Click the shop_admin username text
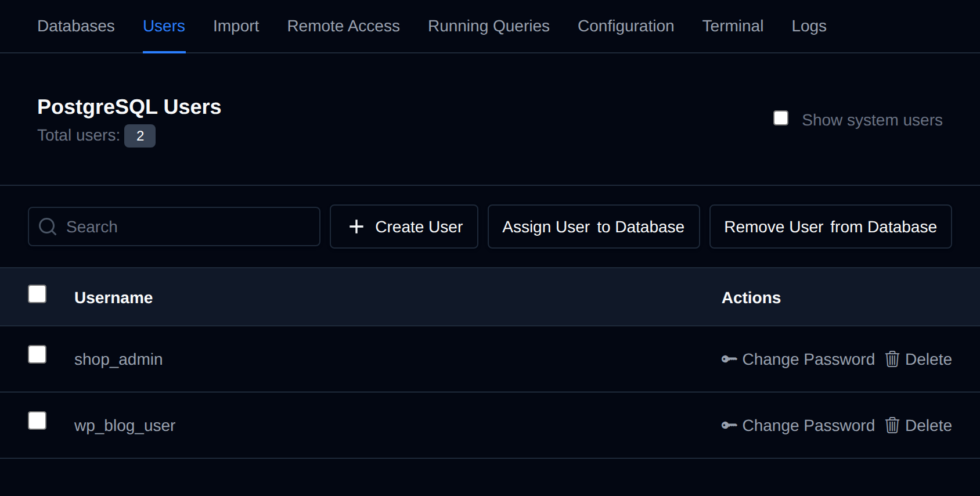Image resolution: width=980 pixels, height=496 pixels. 118,360
